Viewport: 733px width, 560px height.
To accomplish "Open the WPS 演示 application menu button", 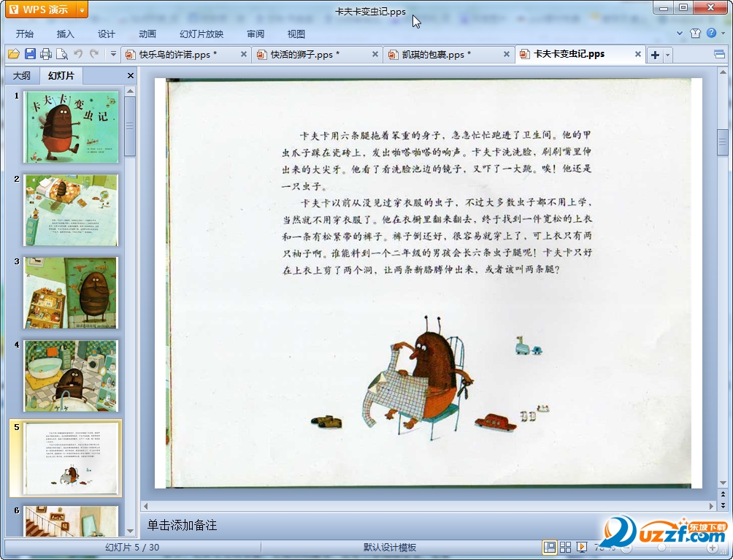I will click(x=41, y=9).
